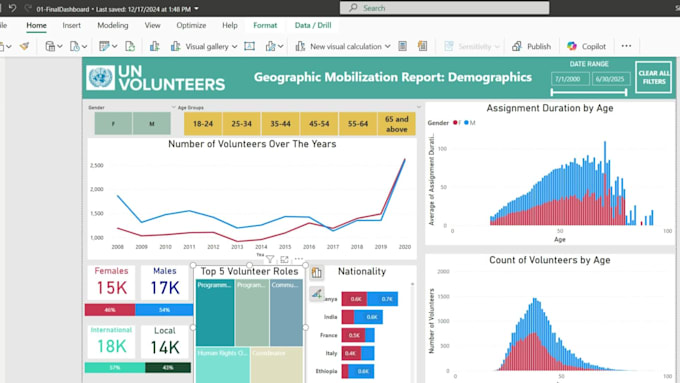Click the format visual paintbrush icon beside treemap

pyautogui.click(x=317, y=294)
